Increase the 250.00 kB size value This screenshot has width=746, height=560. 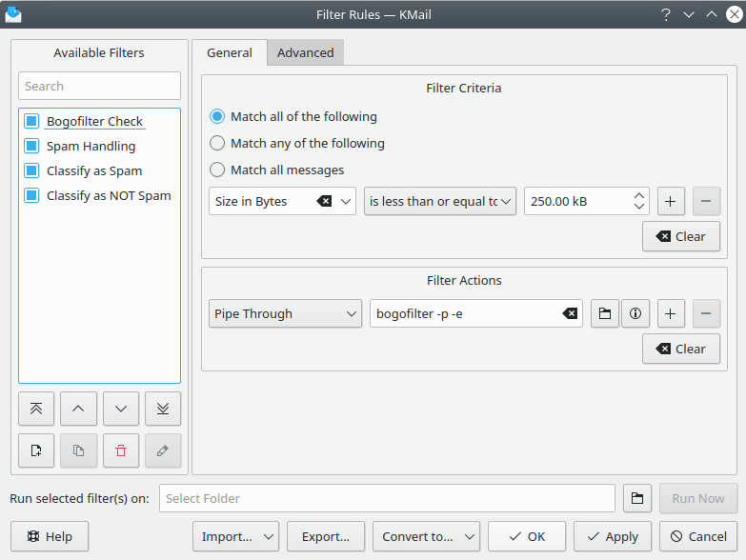point(638,195)
